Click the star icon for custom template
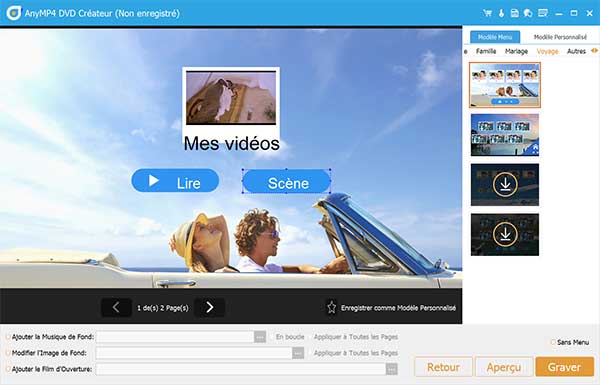The height and width of the screenshot is (385, 600). (331, 307)
